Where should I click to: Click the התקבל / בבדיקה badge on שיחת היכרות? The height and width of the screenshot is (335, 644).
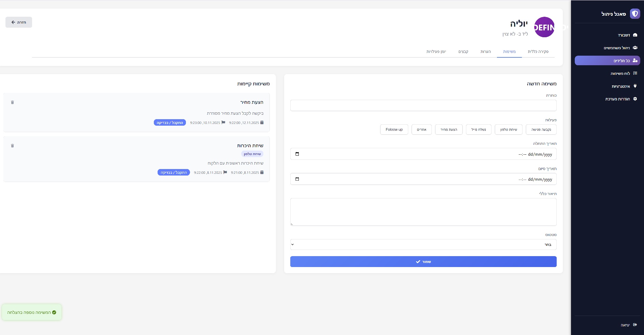[x=174, y=172]
